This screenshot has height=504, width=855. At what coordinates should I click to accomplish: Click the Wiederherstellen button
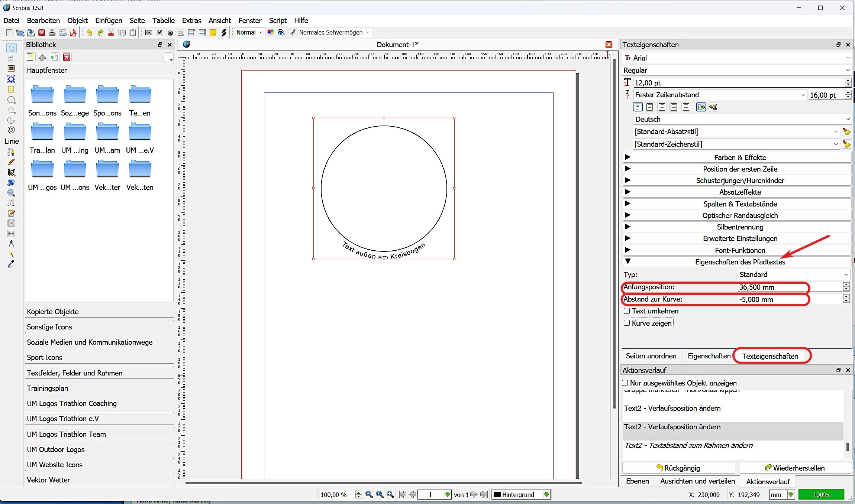795,468
